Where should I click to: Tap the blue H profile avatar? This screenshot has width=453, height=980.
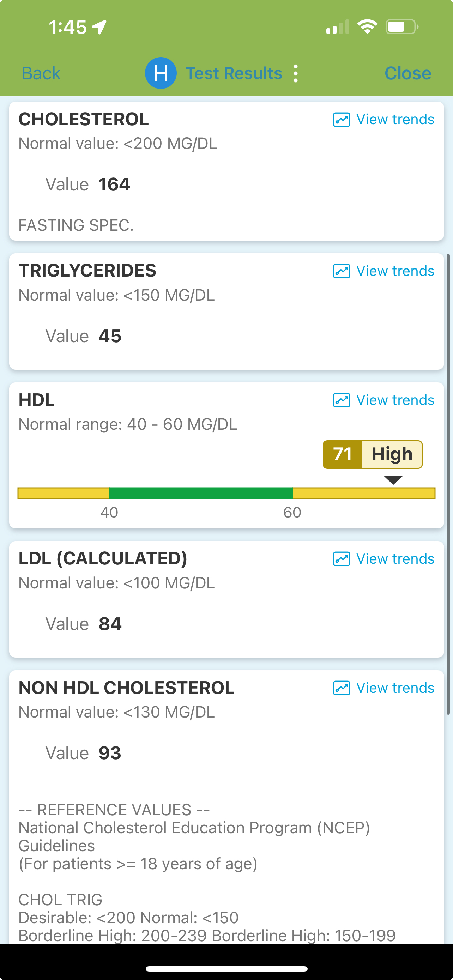161,73
